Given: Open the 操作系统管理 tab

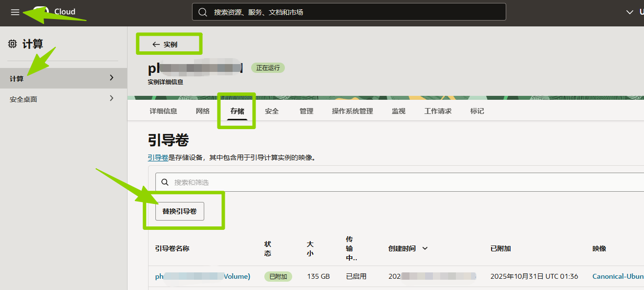Looking at the screenshot, I should [x=352, y=111].
